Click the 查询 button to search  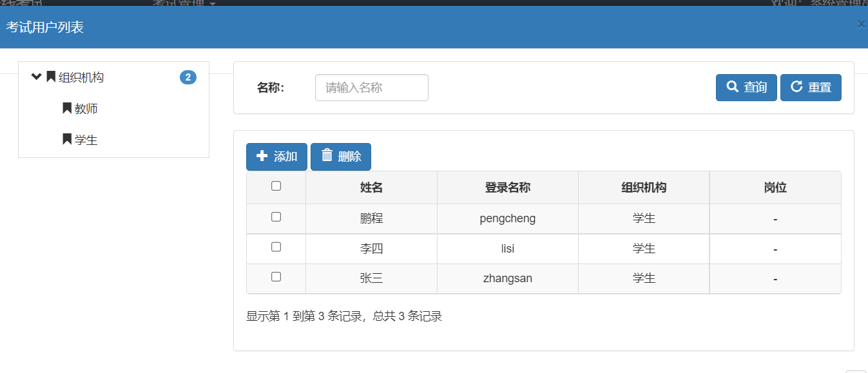pos(746,87)
